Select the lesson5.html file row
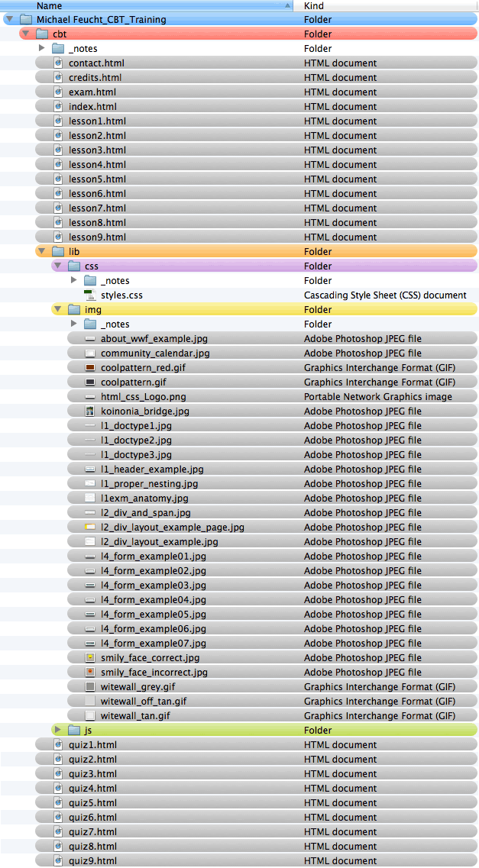Screen dimensions: 479x868 97,179
